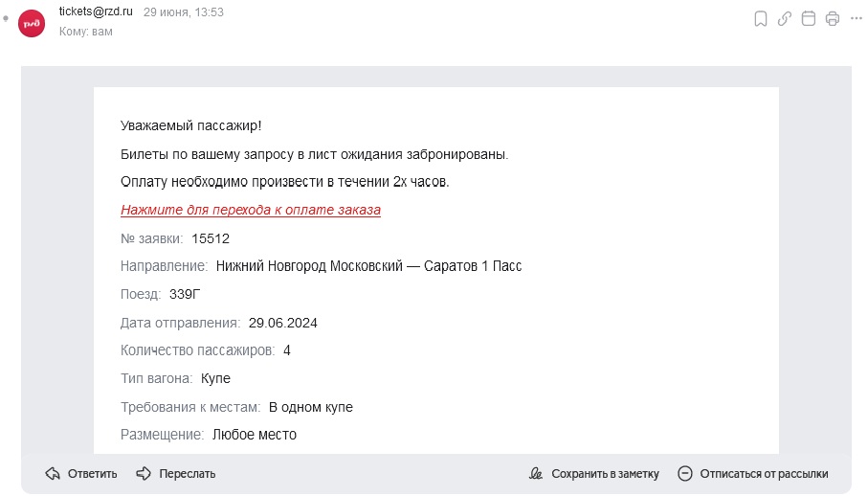
Task: Click the greeting text "Уважаемый пассажир!"
Action: pyautogui.click(x=190, y=125)
